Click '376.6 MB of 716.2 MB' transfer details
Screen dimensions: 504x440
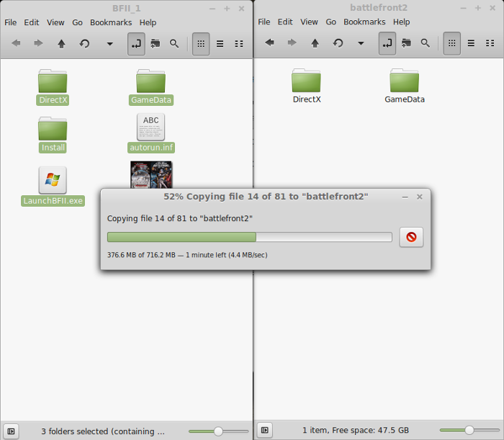coord(187,255)
